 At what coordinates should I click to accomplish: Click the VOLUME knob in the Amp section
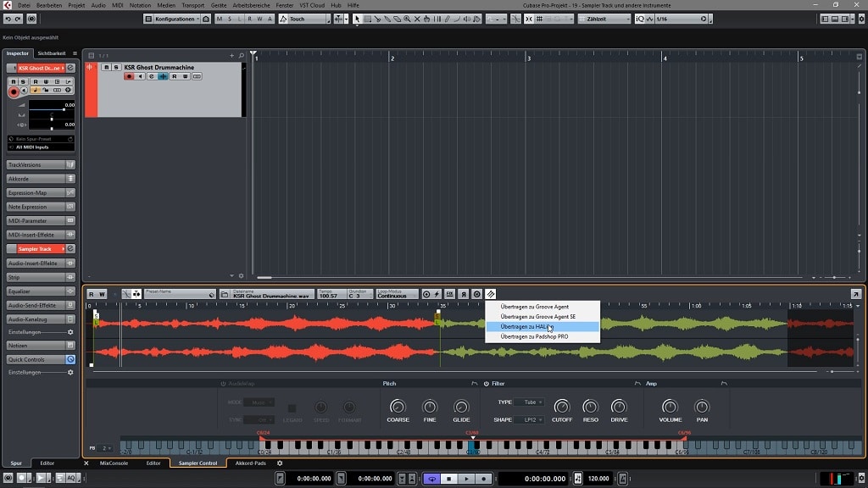(x=670, y=407)
